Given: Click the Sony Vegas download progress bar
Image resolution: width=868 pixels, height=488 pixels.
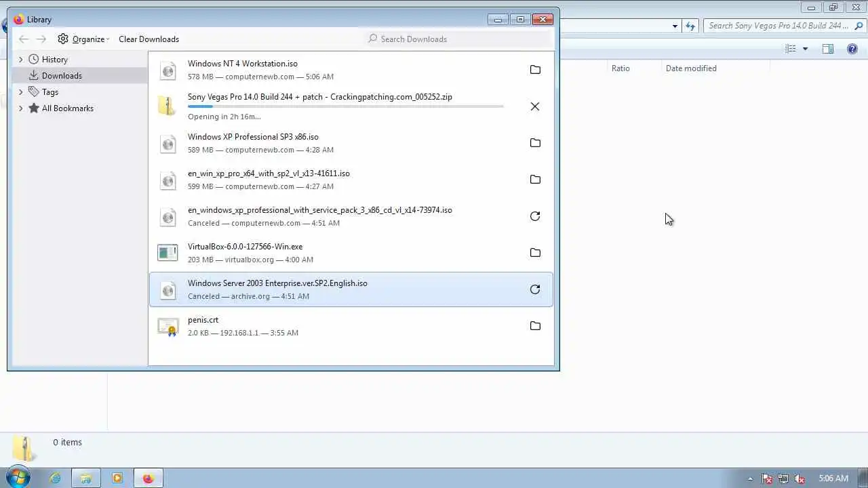Looking at the screenshot, I should 346,106.
